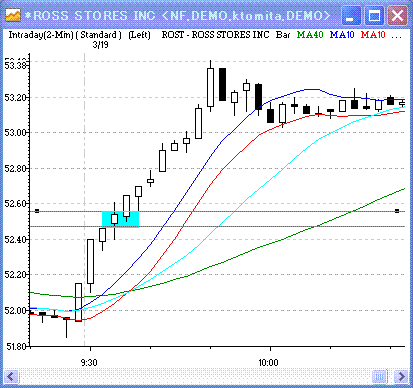The image size is (413, 388).
Task: Click the tallest white candle near 53.38 high
Action: click(x=210, y=87)
